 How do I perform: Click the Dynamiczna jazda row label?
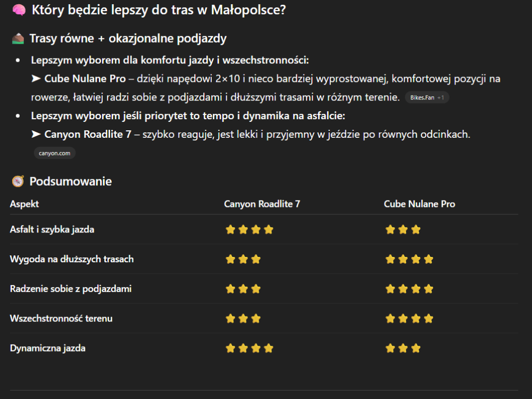click(48, 348)
